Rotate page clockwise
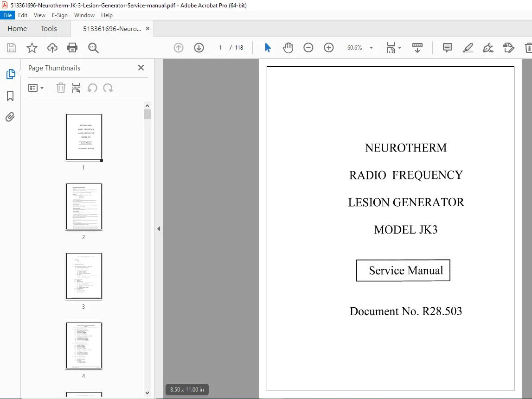 click(108, 88)
